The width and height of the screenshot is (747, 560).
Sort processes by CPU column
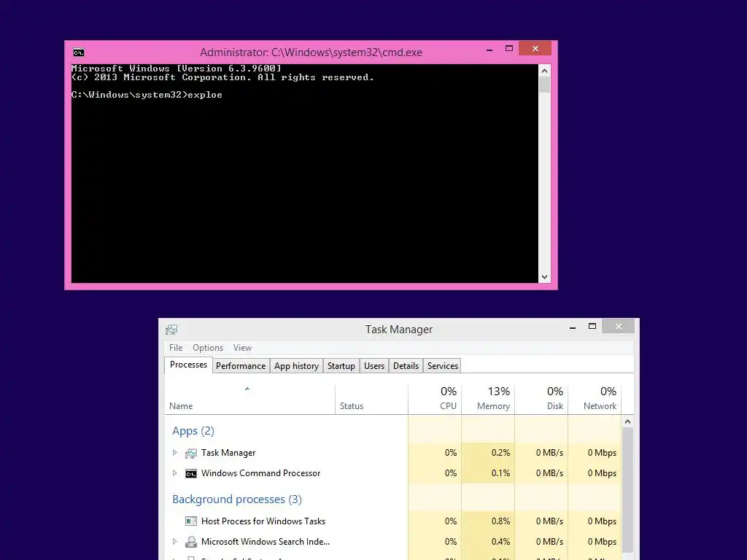point(435,399)
